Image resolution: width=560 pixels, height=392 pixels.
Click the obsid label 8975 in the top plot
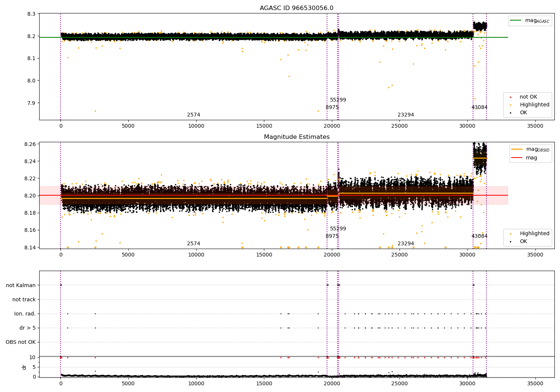pos(332,108)
